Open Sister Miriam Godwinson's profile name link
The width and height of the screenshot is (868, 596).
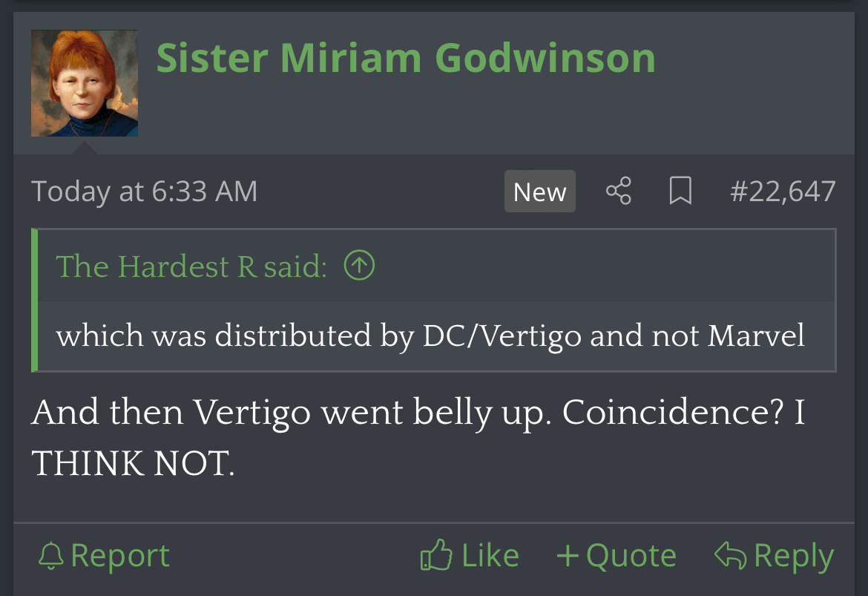tap(406, 58)
